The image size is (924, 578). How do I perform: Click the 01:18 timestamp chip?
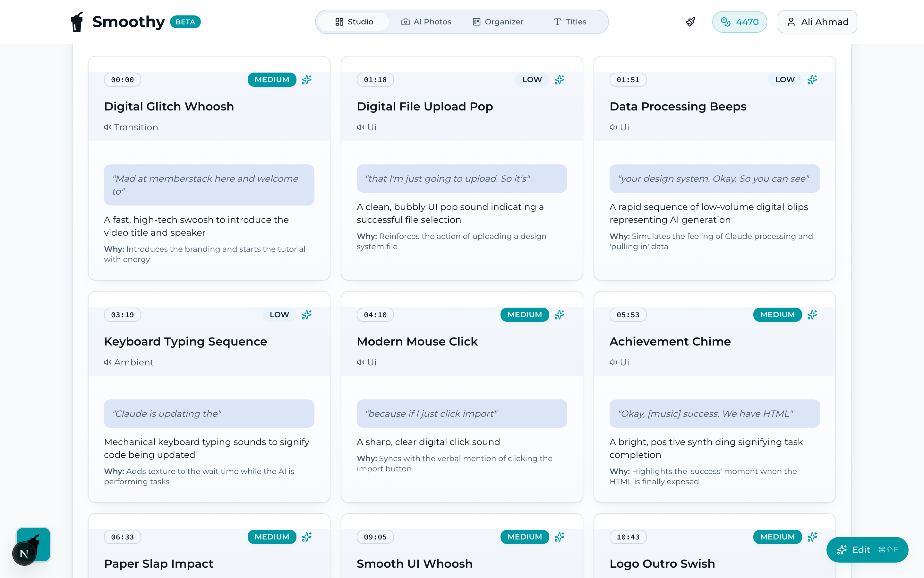coord(375,80)
